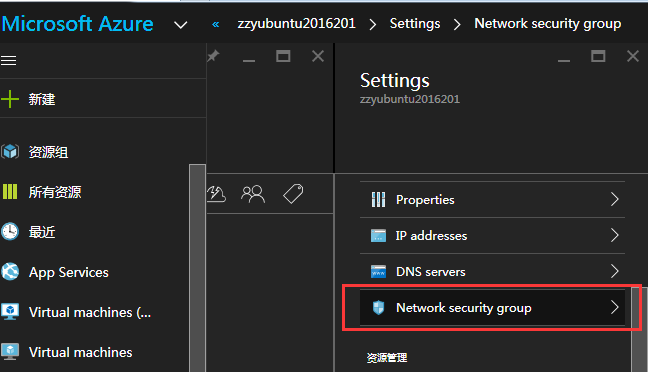Click the lightning cloud quickstart icon

pos(217,194)
